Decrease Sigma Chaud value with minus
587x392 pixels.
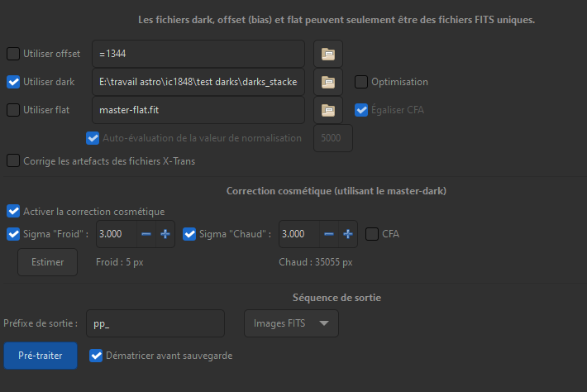(328, 234)
